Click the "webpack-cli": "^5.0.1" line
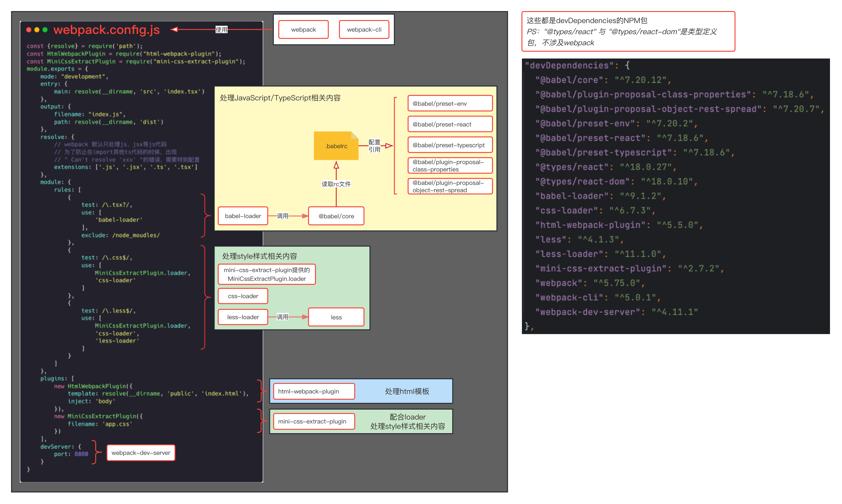Screen dimensions: 842x504 [598, 297]
